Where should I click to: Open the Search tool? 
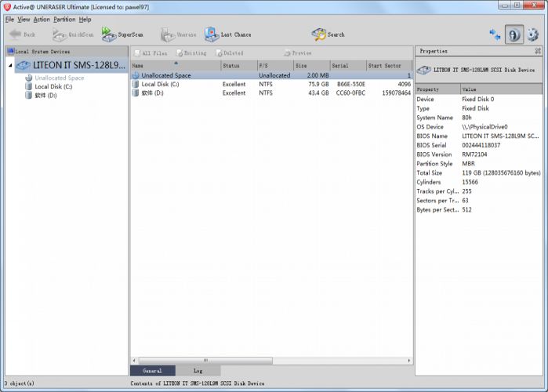(x=328, y=34)
